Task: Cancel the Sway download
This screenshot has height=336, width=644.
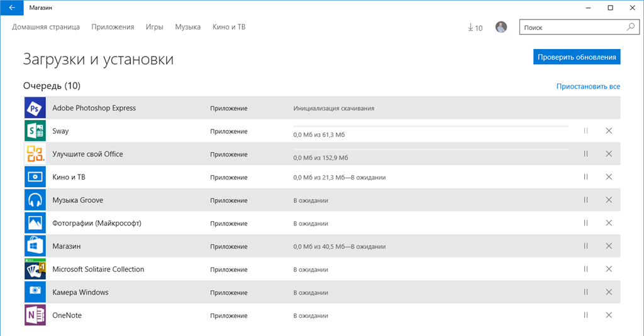Action: pyautogui.click(x=609, y=131)
